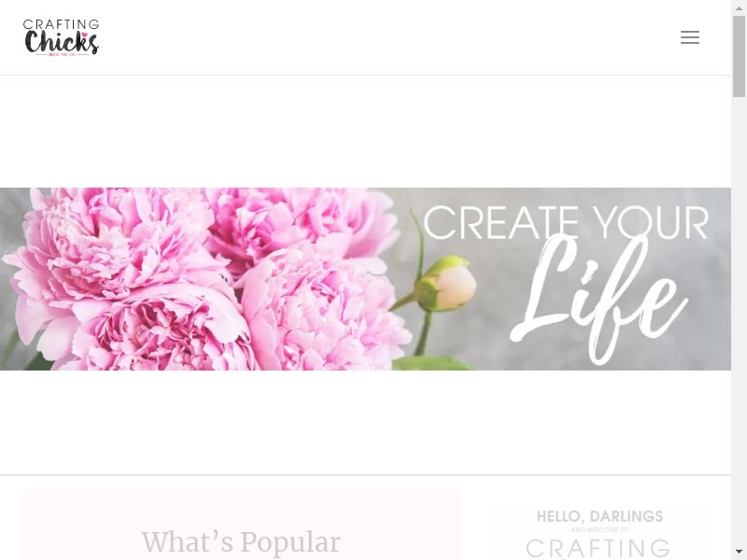
Task: Click the scrollbar down arrow
Action: pos(739,552)
